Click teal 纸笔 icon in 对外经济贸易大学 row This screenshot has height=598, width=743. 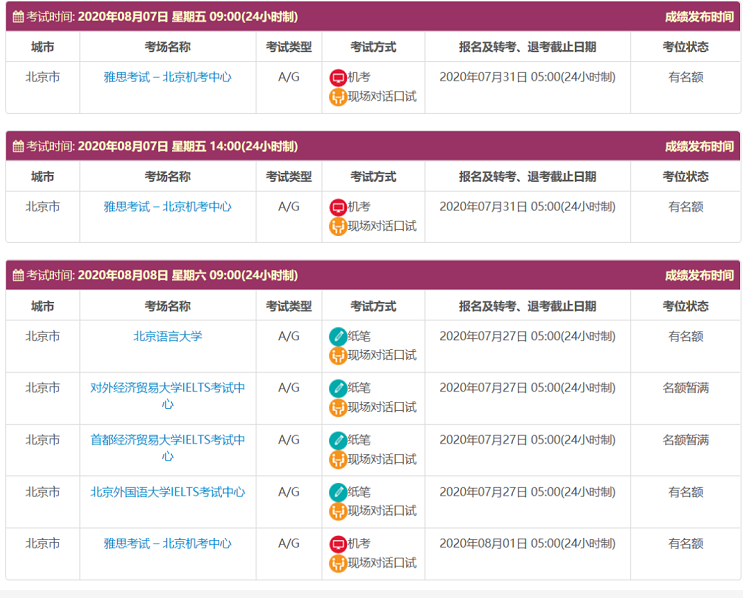(338, 388)
